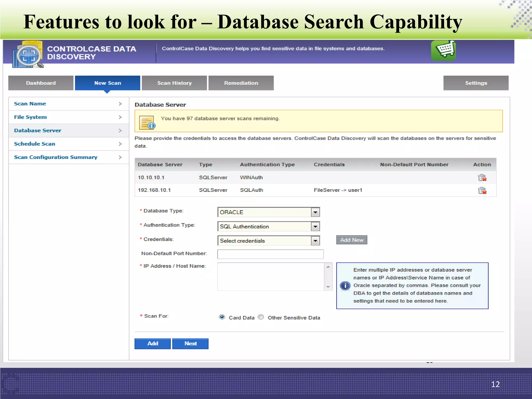Open the Authentication Type dropdown
532x399 pixels.
(x=269, y=227)
